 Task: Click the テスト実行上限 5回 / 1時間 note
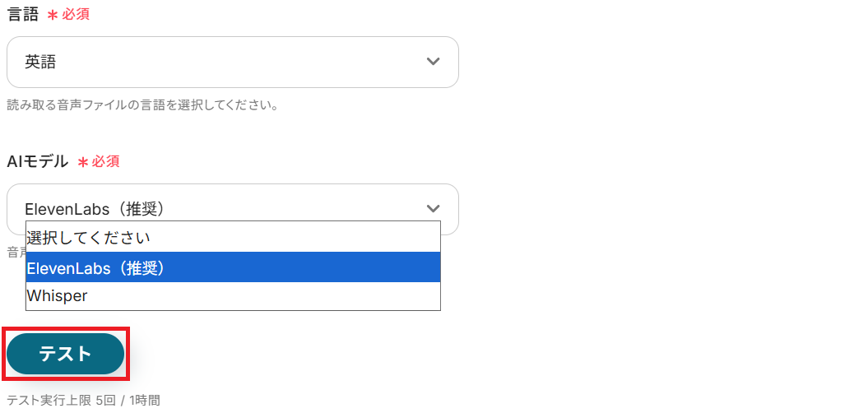[83, 401]
